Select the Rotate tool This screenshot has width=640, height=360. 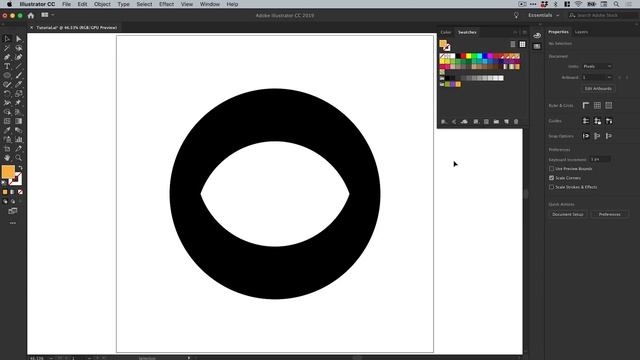(7, 93)
